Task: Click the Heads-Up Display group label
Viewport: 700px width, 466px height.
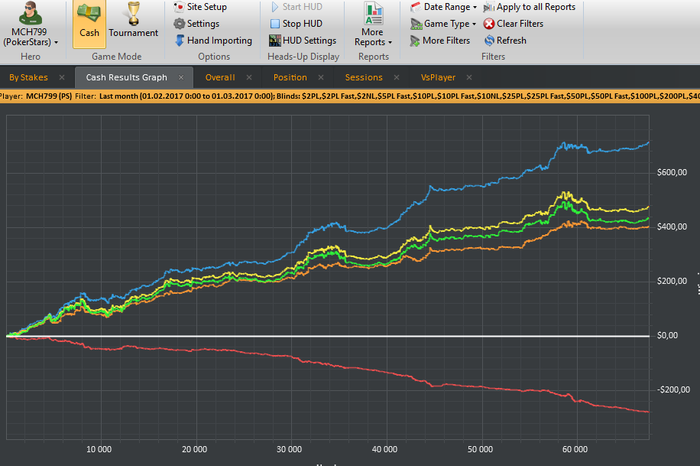Action: 303,57
